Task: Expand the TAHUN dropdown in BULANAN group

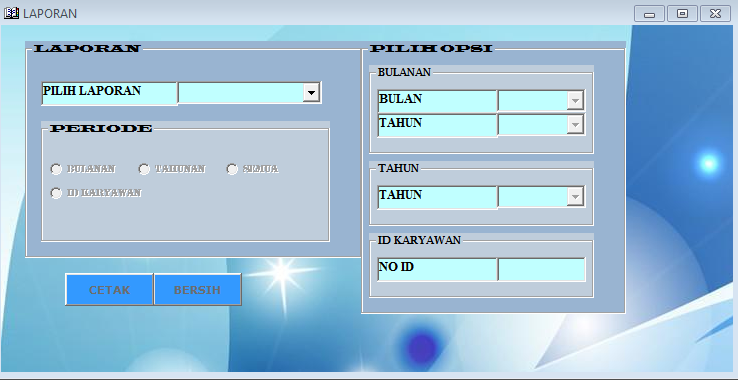Action: [575, 125]
